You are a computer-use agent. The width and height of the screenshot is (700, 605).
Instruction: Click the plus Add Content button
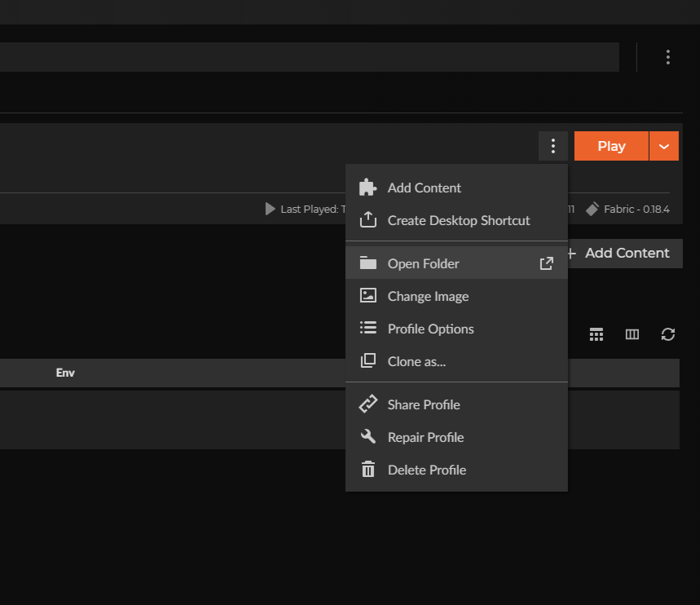[626, 253]
